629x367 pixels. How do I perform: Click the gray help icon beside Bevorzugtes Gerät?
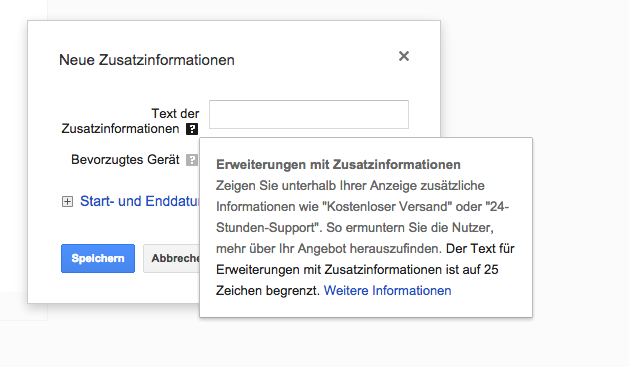[x=192, y=160]
